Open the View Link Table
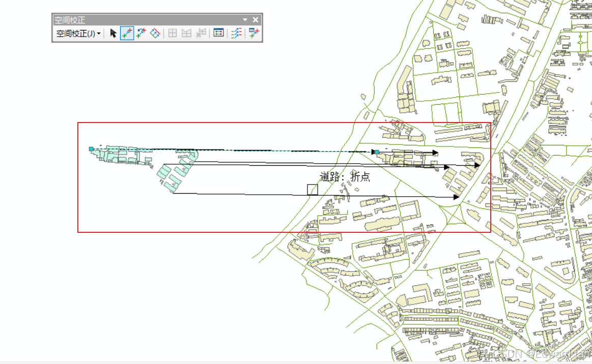The image size is (592, 364). pos(218,33)
